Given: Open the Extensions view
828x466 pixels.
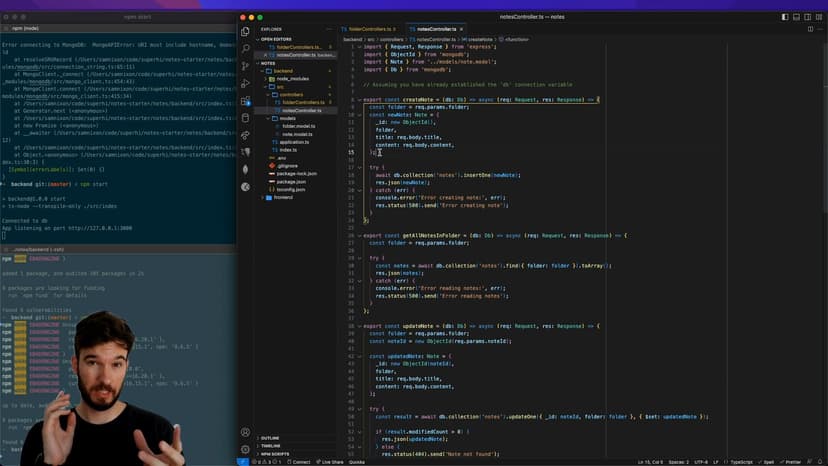Looking at the screenshot, I should [245, 100].
